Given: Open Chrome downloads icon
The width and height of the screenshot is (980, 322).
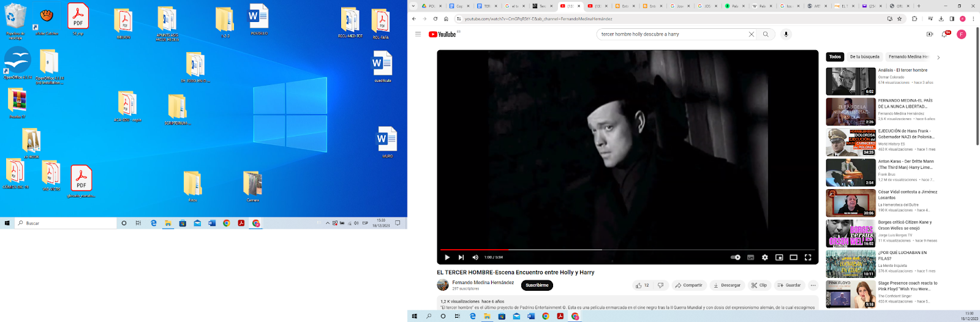Looking at the screenshot, I should [x=941, y=19].
